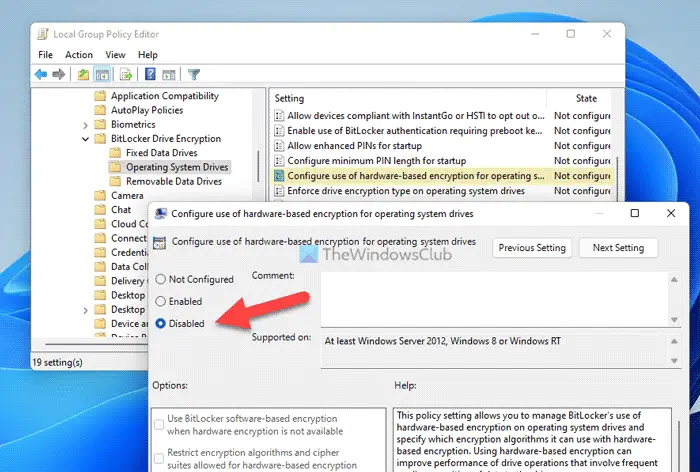Click the icon beside Enforce drive encryption type
This screenshot has height=472, width=700.
click(279, 191)
